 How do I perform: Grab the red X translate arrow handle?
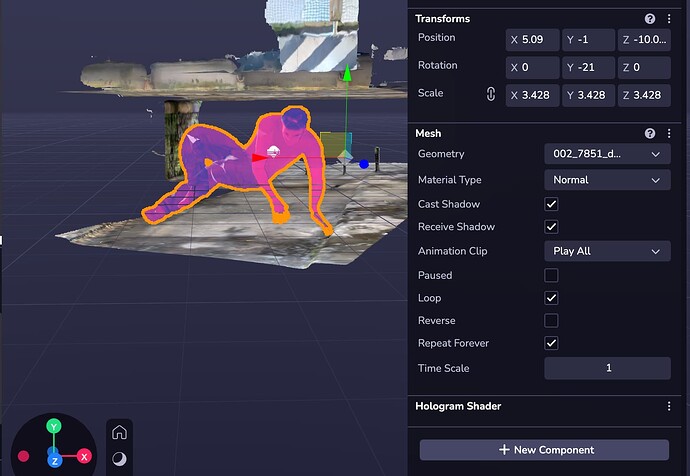pyautogui.click(x=260, y=157)
